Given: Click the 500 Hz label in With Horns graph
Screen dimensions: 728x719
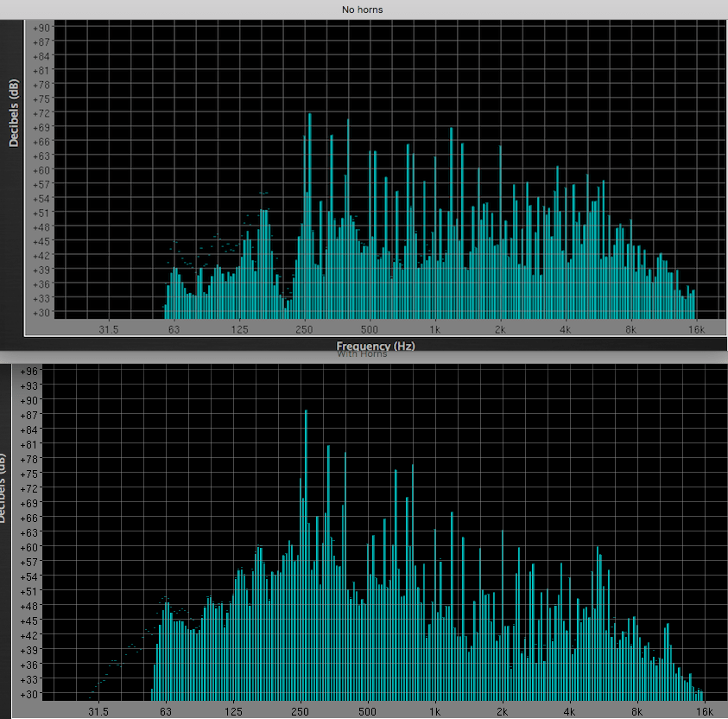Looking at the screenshot, I should [367, 711].
